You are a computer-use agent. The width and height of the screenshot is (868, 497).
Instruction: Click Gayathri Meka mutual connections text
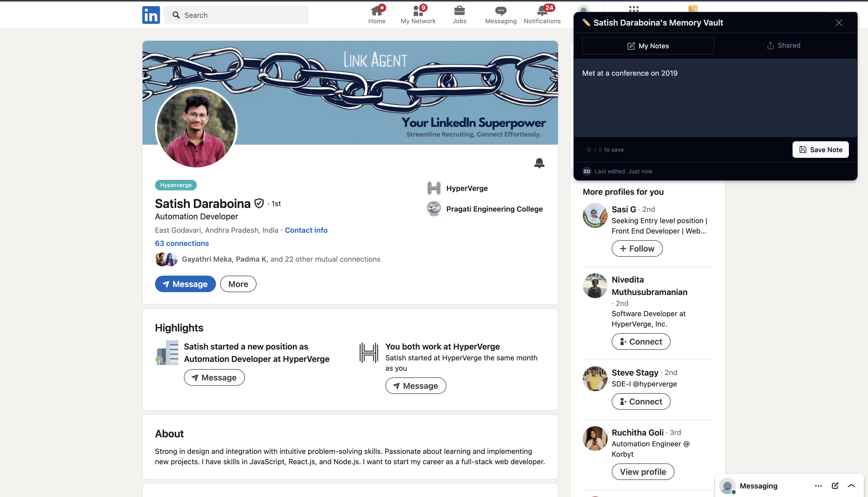coord(281,259)
